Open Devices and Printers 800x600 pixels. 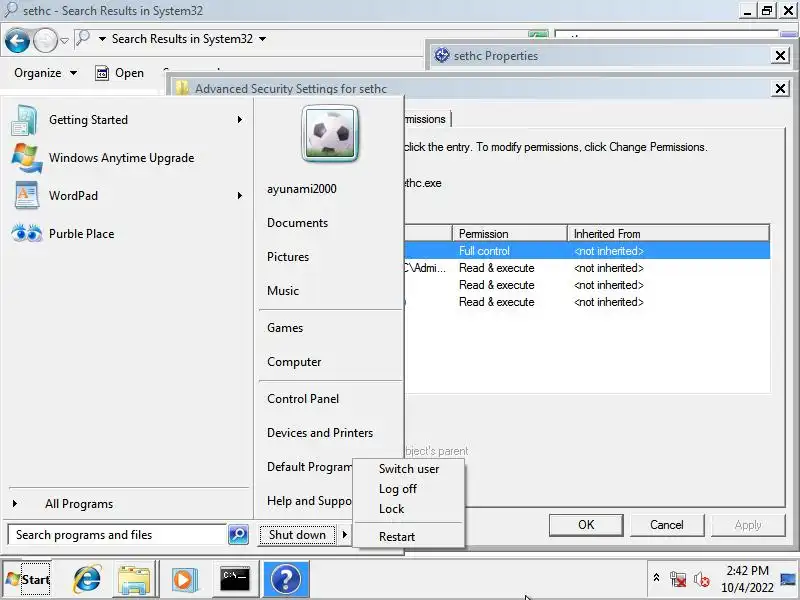pos(320,433)
